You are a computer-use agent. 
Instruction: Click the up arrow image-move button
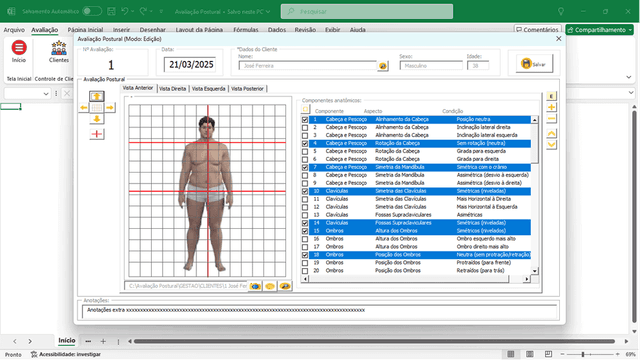pos(97,96)
